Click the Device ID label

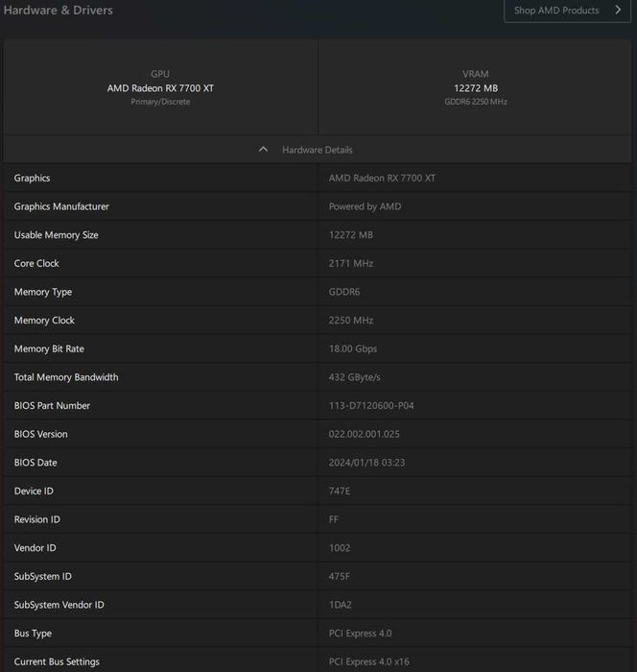tap(34, 491)
